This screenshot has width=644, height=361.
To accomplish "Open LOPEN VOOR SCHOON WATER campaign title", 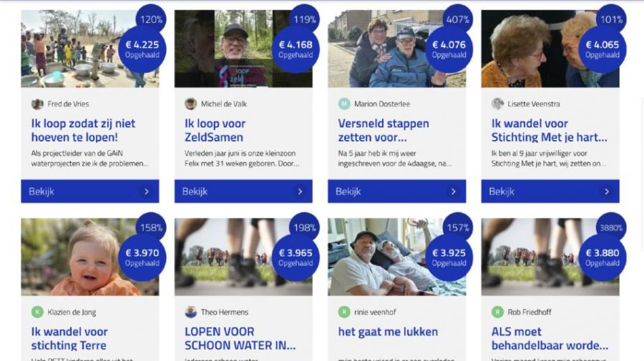I will tap(240, 338).
